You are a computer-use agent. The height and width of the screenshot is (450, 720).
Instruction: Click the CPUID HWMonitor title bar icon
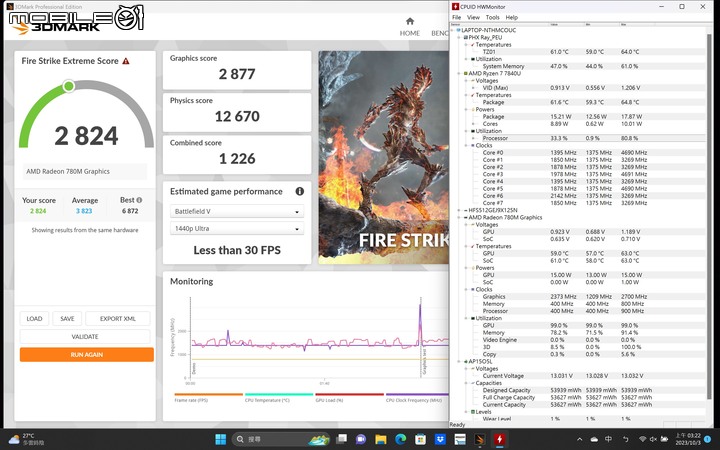tap(455, 6)
